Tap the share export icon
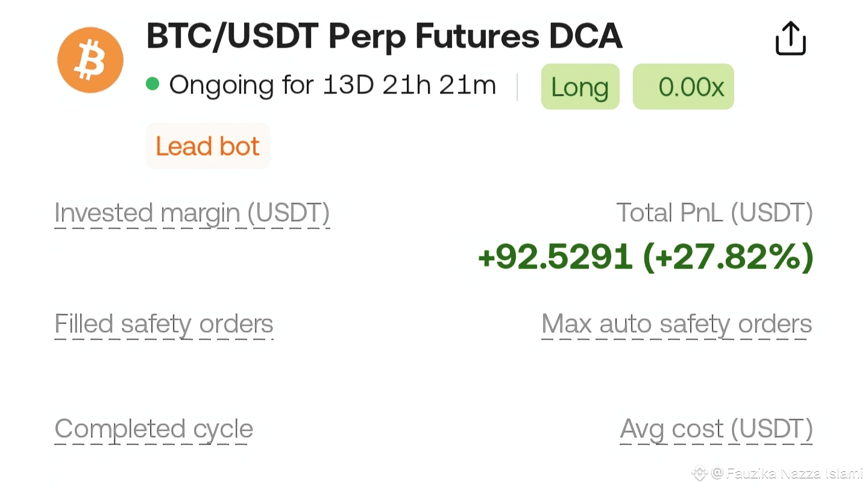 coord(790,39)
